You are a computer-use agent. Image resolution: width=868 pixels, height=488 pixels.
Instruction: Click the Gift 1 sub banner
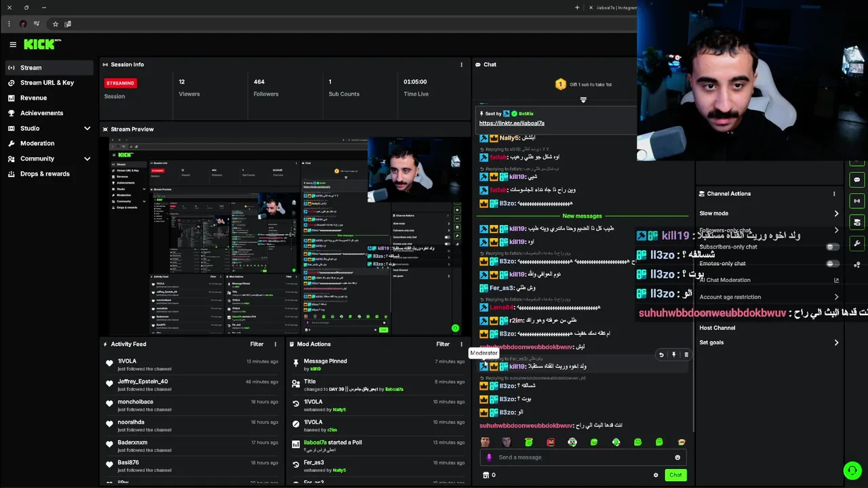(x=583, y=85)
